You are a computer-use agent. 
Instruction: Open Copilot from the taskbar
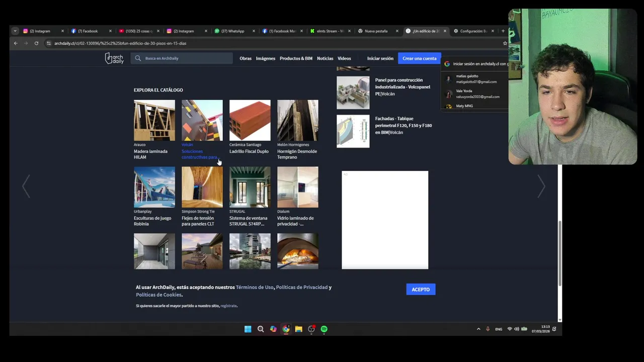[x=273, y=329]
